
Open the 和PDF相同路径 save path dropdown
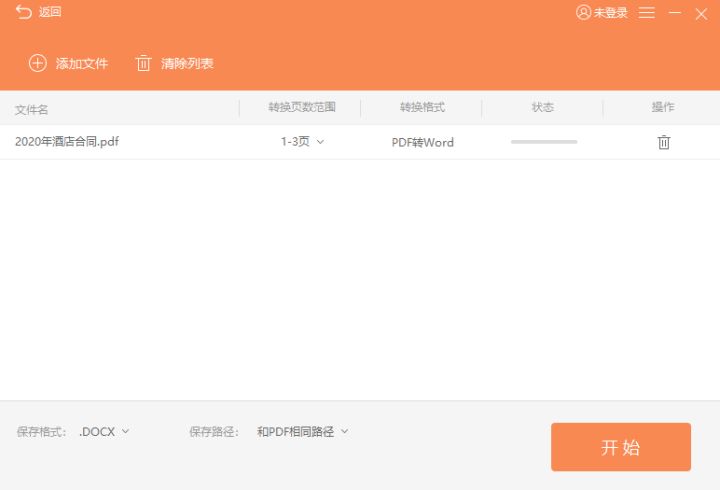point(303,432)
